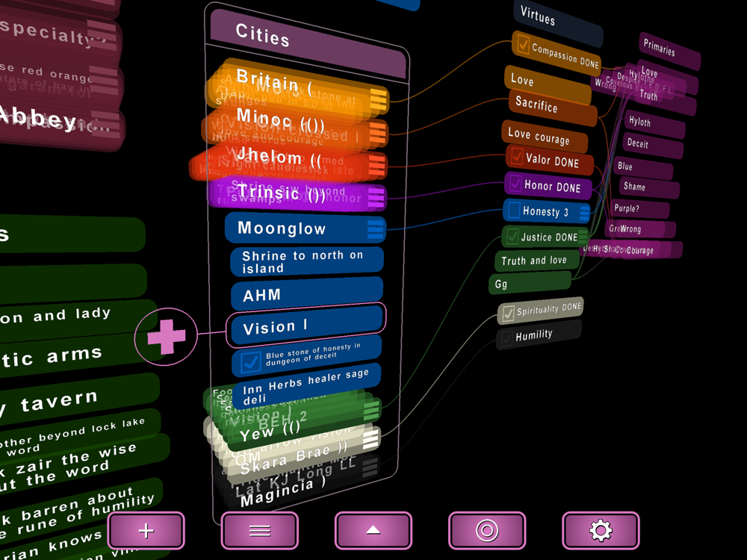
Task: Open settings with the gear button
Action: tap(601, 530)
